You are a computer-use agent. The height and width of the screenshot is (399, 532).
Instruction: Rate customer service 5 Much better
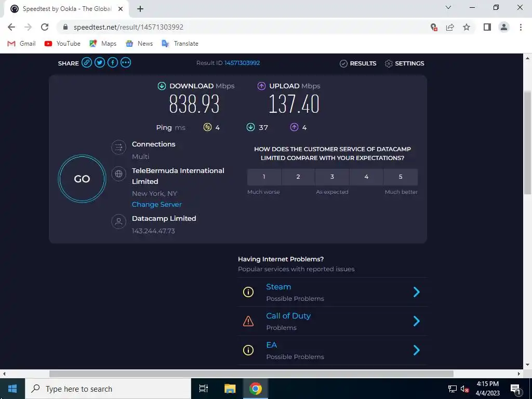point(401,177)
